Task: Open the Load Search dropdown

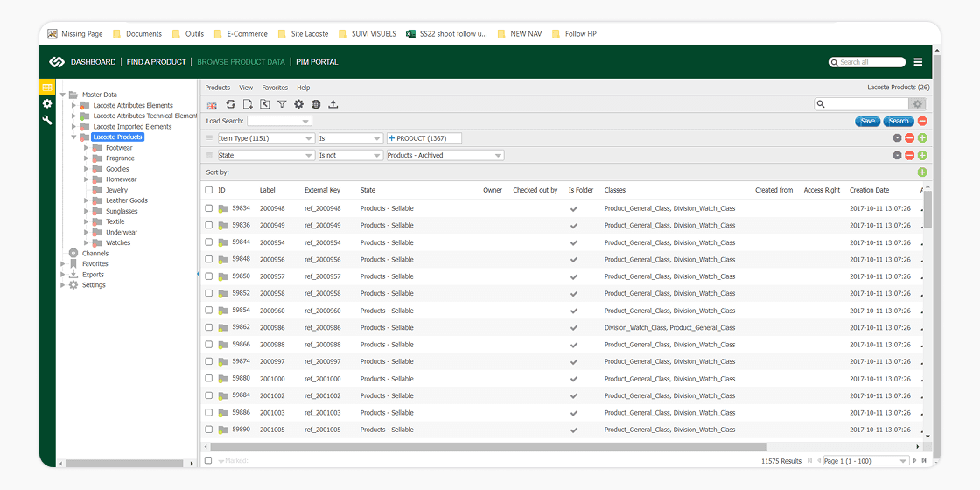Action: point(279,121)
